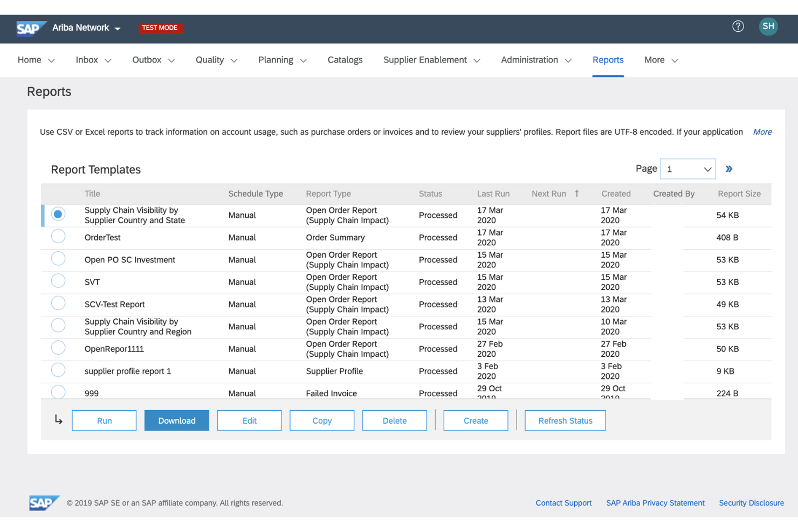This screenshot has height=532, width=798.
Task: Open the Page number dropdown
Action: tap(689, 169)
